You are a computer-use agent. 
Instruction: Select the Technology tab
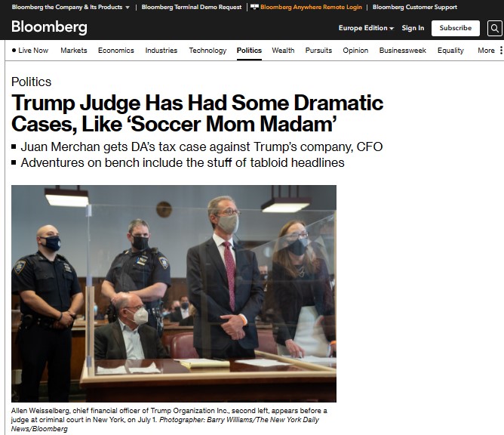coord(207,50)
